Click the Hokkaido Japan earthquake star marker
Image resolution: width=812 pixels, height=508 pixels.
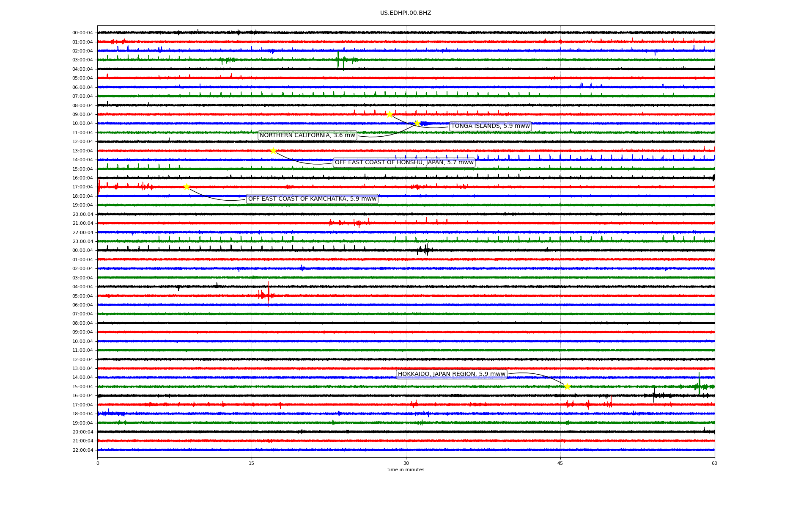[x=567, y=387]
